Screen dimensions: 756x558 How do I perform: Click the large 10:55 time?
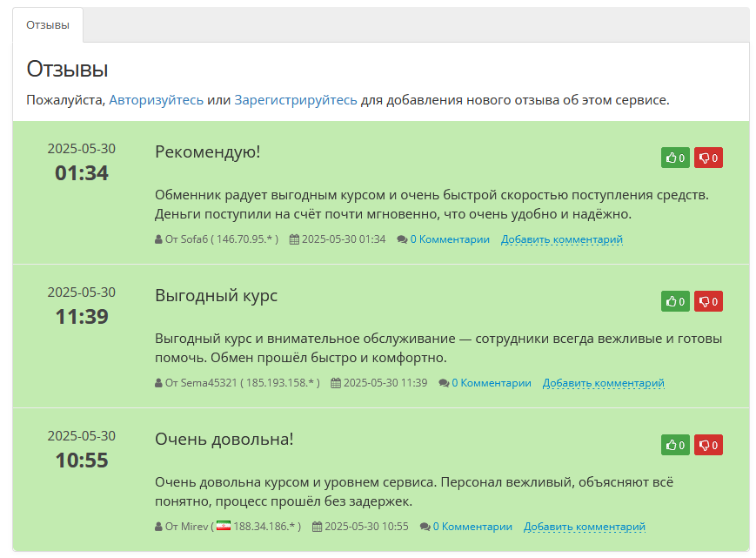pyautogui.click(x=82, y=461)
